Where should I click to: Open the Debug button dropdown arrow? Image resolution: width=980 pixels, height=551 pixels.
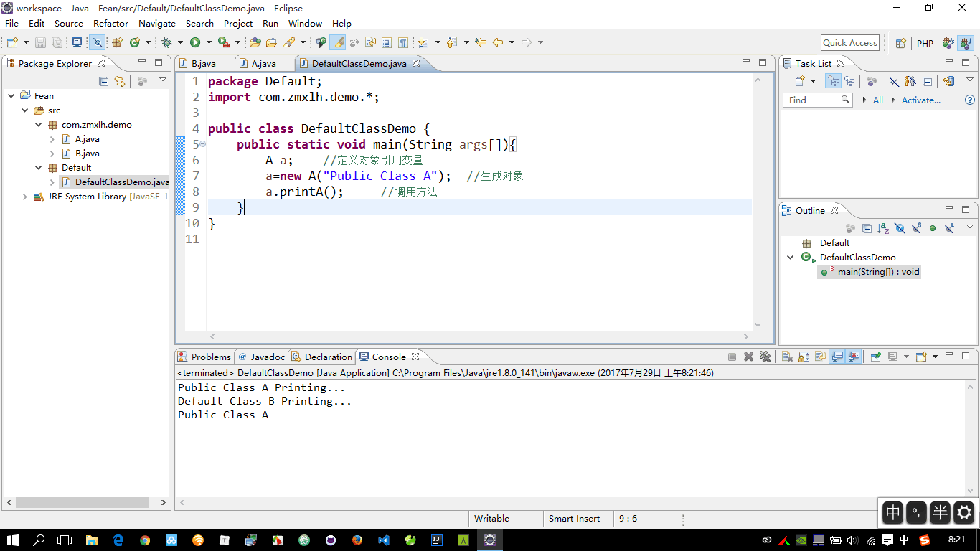[180, 42]
